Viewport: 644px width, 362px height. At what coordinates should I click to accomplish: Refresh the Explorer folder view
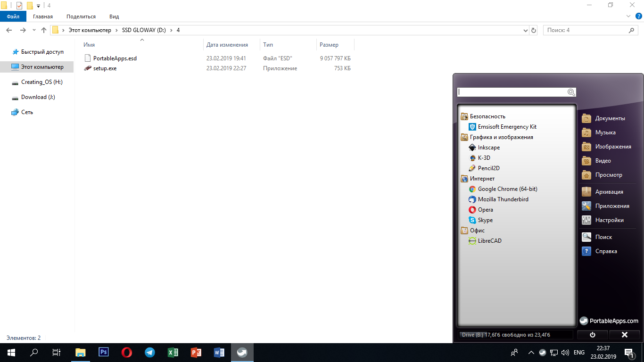[x=534, y=30]
